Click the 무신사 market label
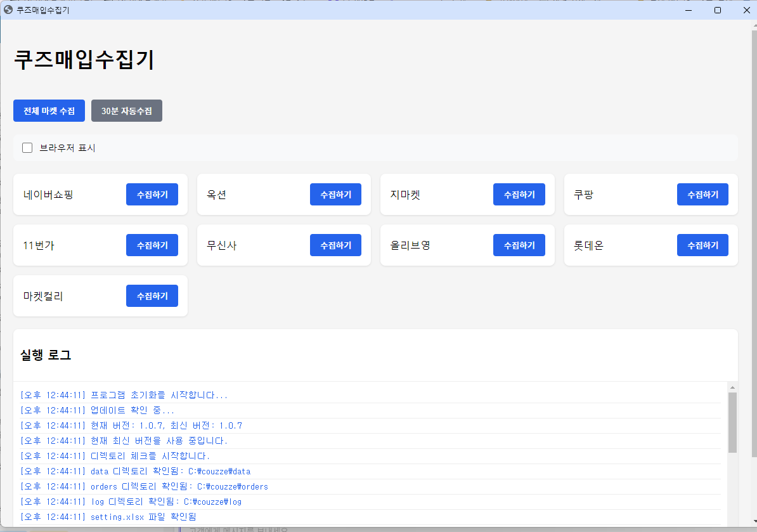Screen dimensions: 757x532 [x=222, y=245]
